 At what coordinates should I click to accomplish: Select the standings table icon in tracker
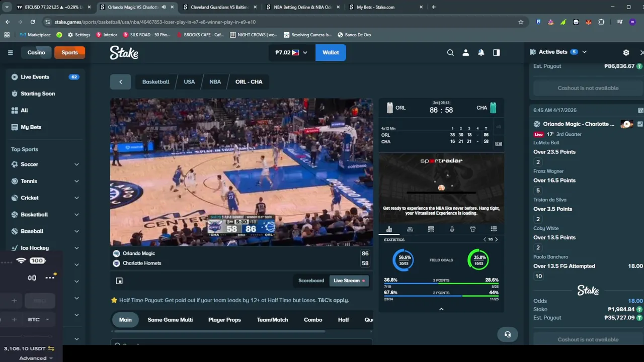click(431, 229)
